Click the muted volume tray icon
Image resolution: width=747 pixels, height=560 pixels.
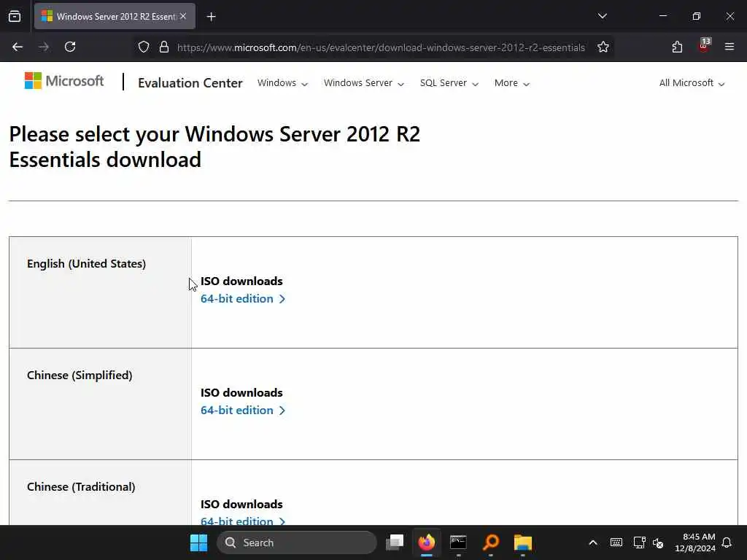pos(659,542)
